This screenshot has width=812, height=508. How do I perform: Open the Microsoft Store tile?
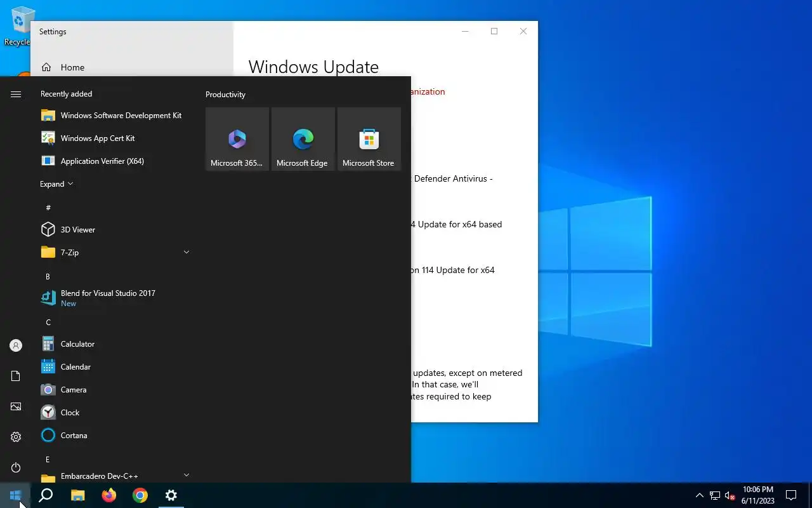click(369, 139)
